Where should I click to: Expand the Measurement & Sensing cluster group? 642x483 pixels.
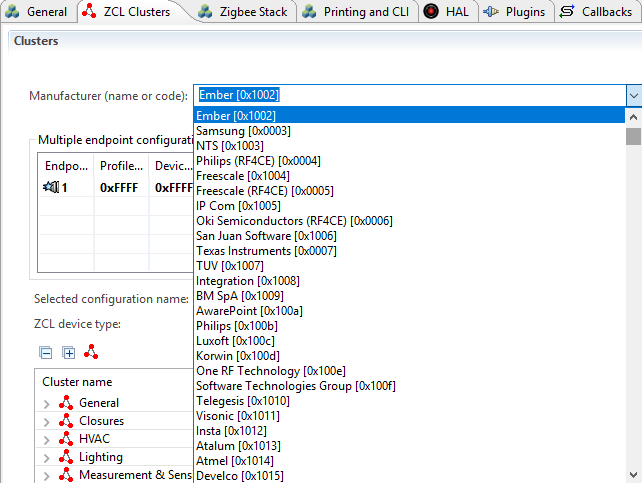coord(47,476)
